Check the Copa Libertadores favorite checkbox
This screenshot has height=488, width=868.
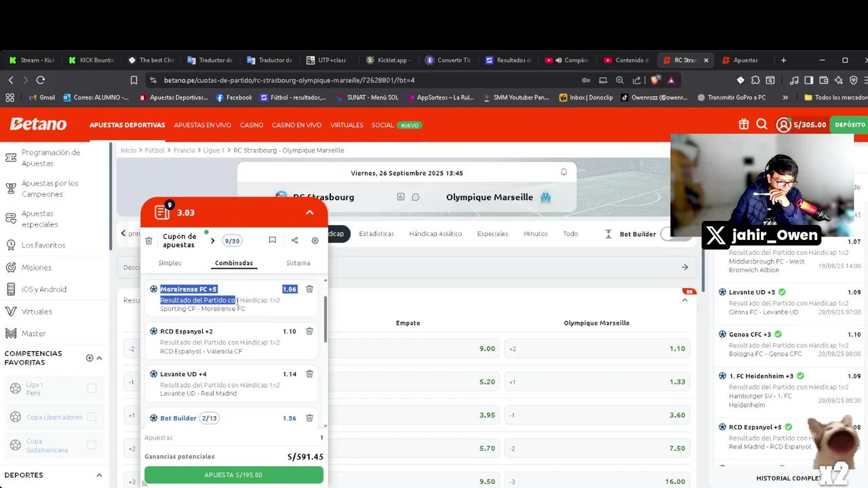pos(92,417)
